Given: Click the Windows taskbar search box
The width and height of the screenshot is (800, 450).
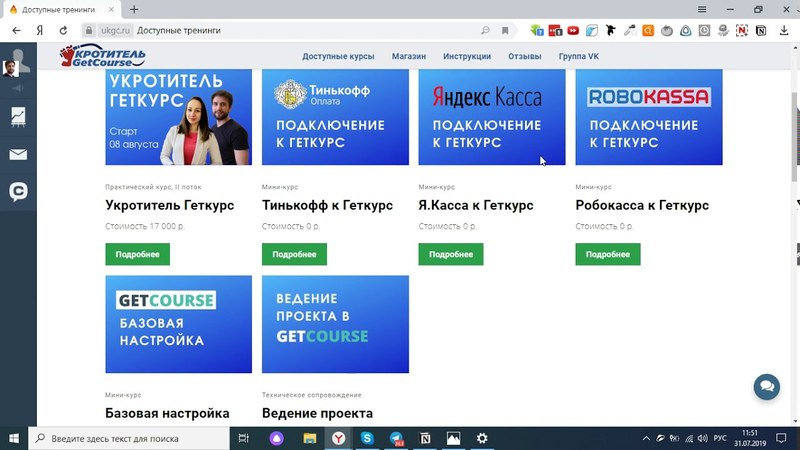Looking at the screenshot, I should tap(129, 438).
